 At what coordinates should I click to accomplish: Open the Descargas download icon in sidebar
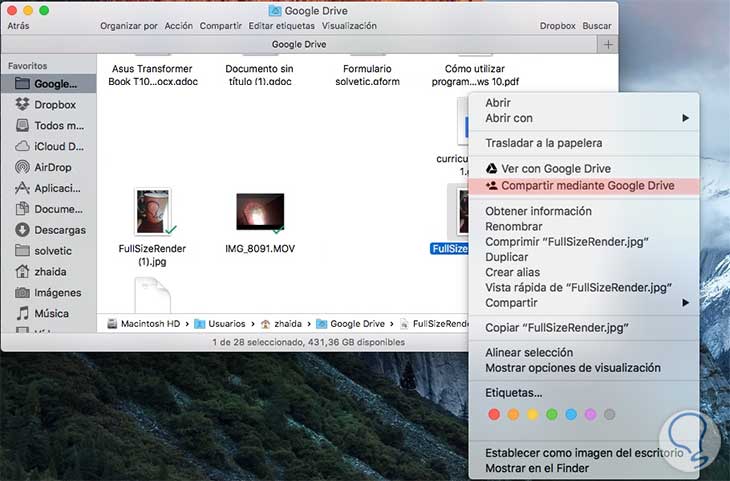pyautogui.click(x=22, y=230)
